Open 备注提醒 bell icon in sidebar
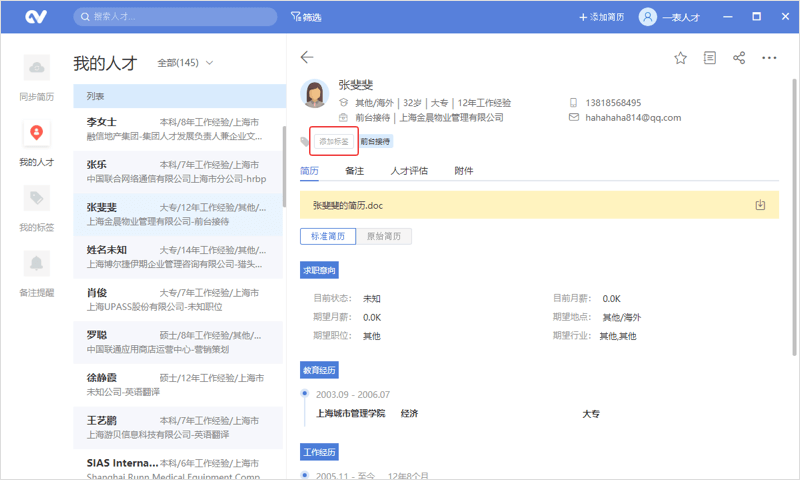Viewport: 800px width, 480px height. pos(37,263)
